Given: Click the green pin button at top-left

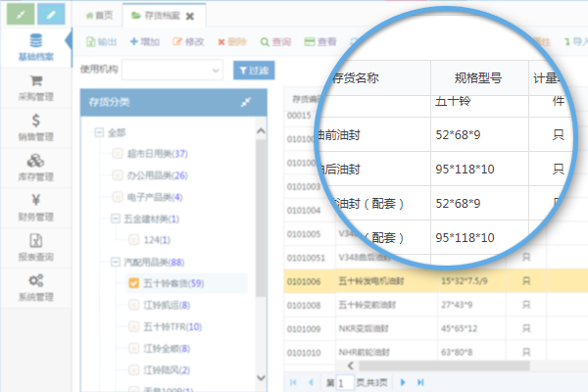Looking at the screenshot, I should [19, 15].
